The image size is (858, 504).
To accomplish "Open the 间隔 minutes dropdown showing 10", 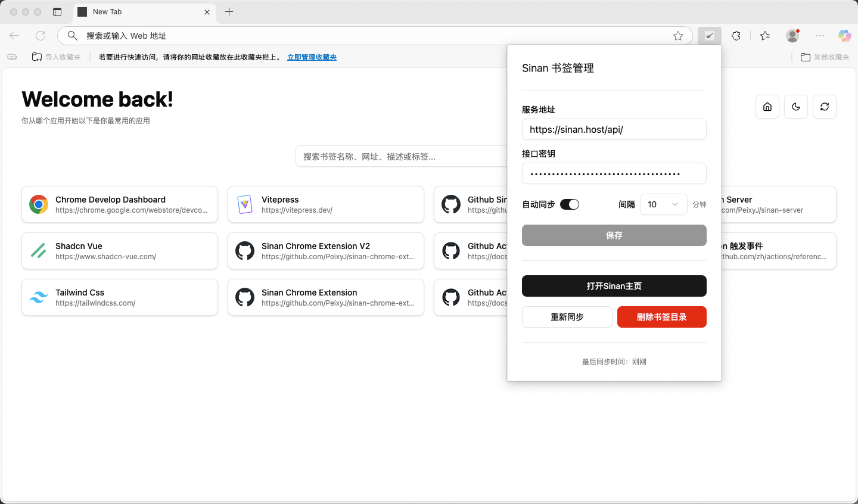I will pos(663,204).
